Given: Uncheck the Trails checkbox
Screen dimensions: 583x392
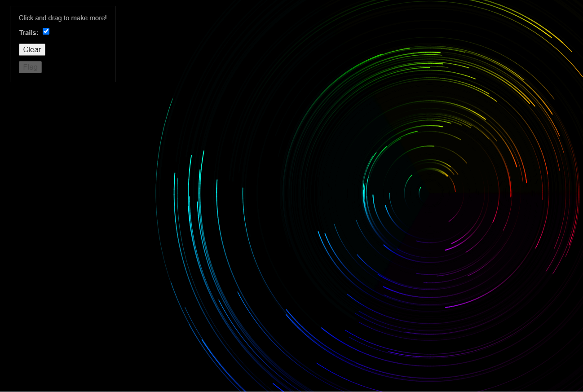Looking at the screenshot, I should pyautogui.click(x=46, y=31).
